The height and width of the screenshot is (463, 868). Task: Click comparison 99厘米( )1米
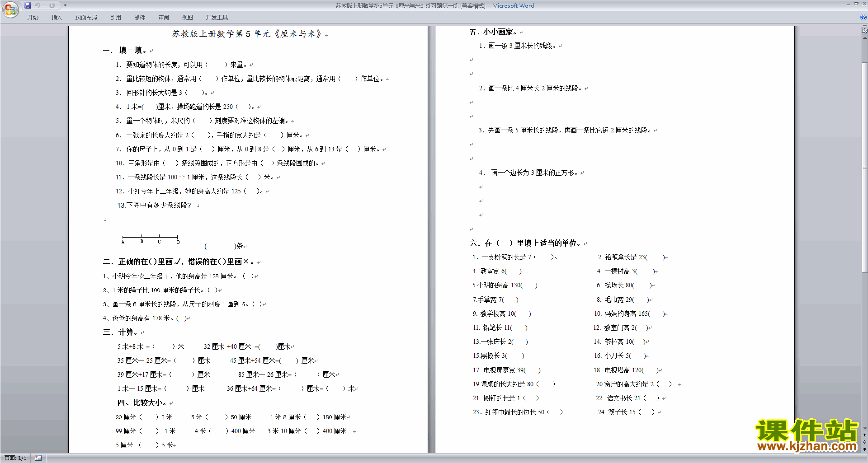146,431
